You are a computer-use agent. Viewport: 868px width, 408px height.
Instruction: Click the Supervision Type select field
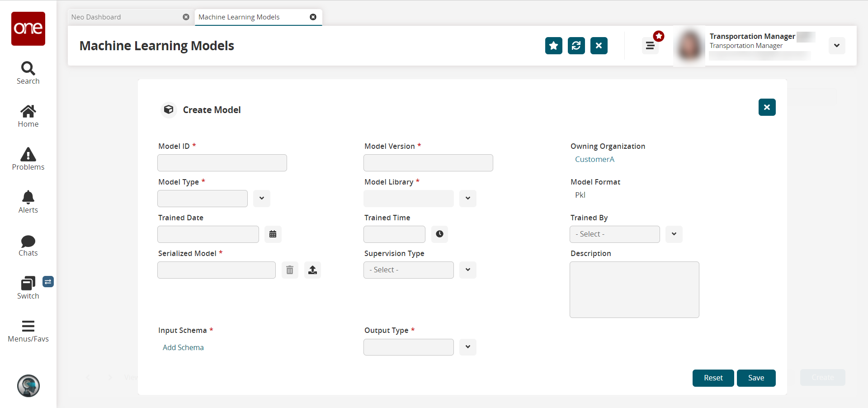409,270
